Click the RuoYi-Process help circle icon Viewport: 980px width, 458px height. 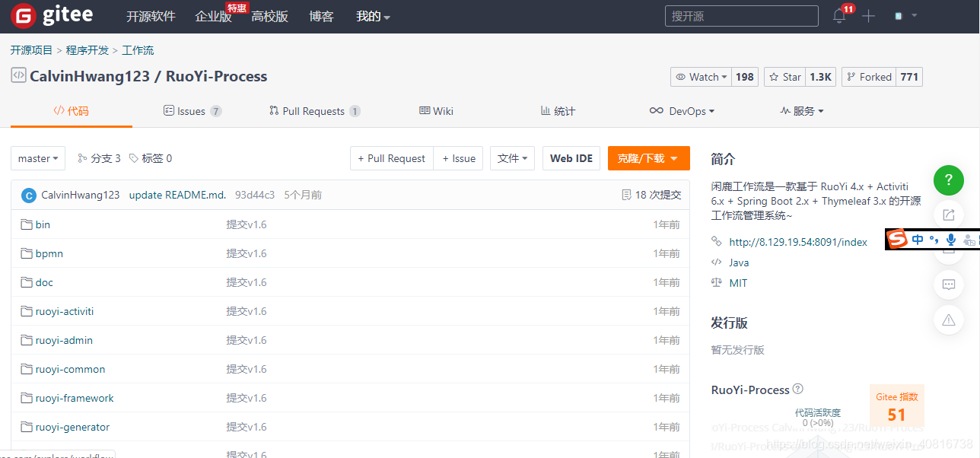click(797, 389)
